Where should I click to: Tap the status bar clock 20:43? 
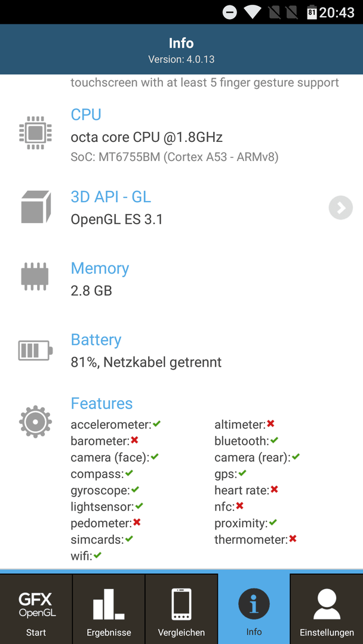point(337,13)
